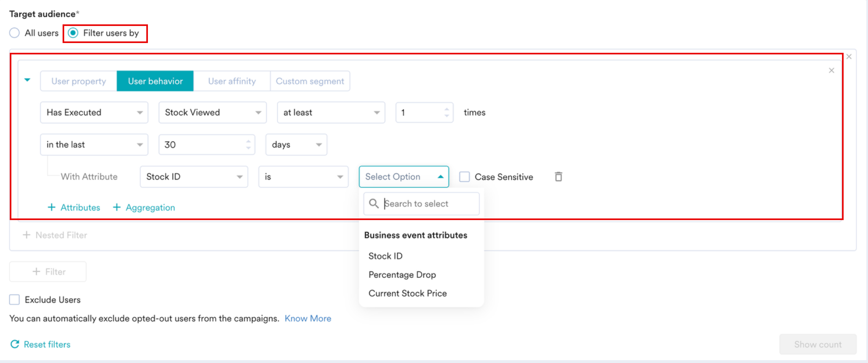Click the Reset filters refresh icon
Viewport: 868px width, 363px height.
point(15,344)
